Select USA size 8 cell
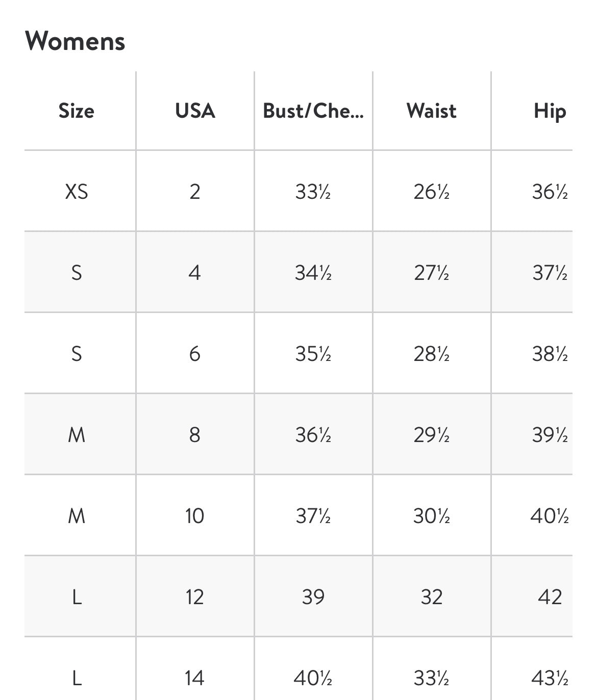 tap(195, 435)
